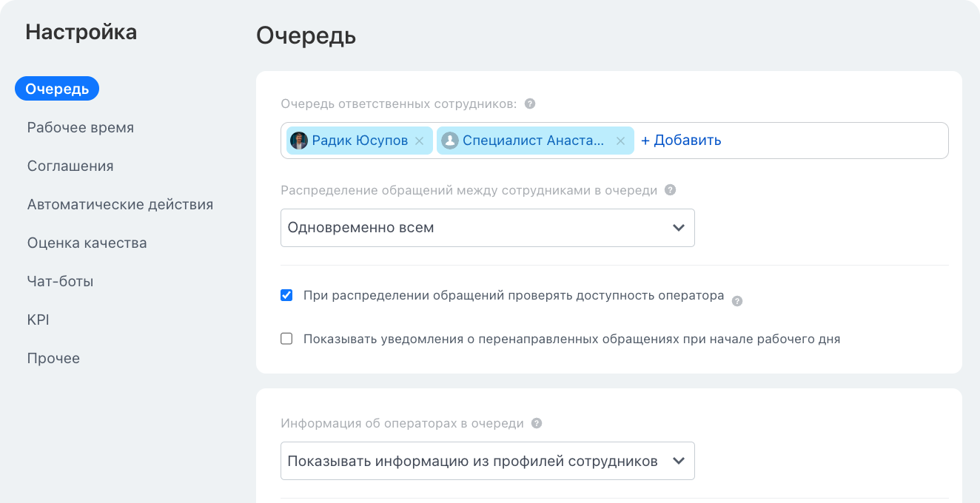Click label Показывать уведомления о перенаправленных обращениях

(x=572, y=339)
